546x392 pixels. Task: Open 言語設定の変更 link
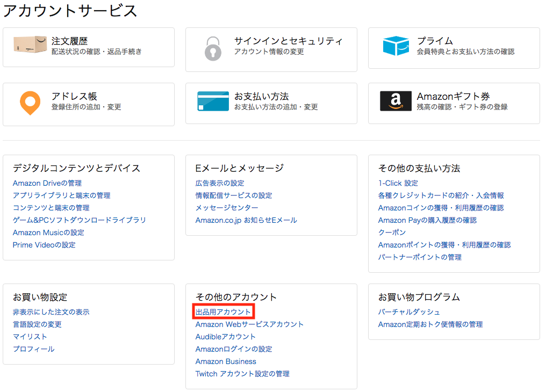(x=37, y=324)
